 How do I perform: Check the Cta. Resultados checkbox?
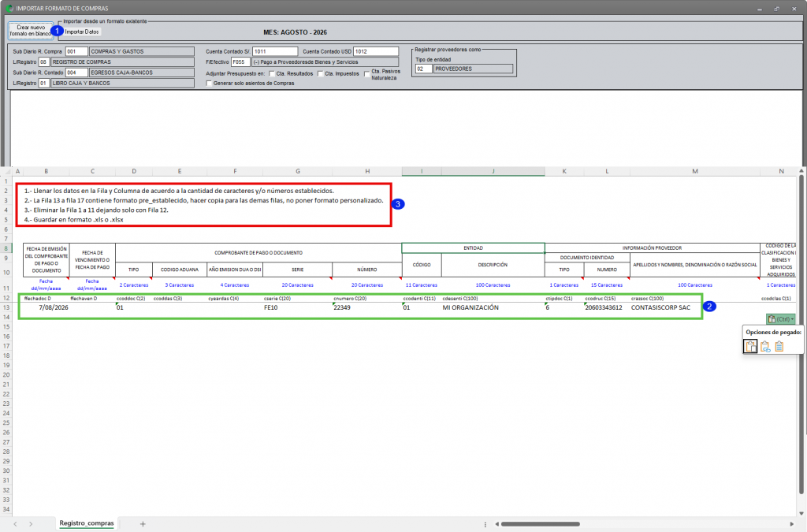point(272,73)
